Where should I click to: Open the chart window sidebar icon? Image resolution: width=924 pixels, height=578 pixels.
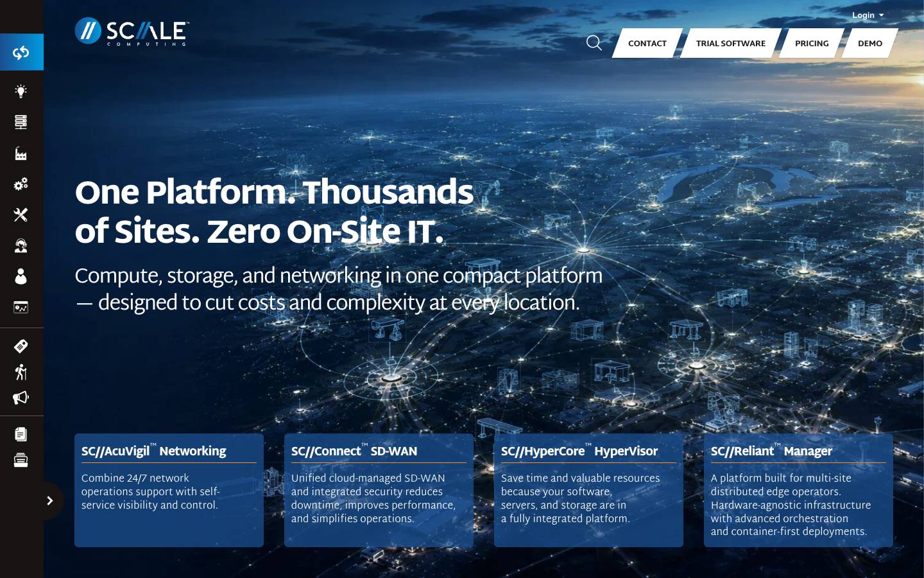pyautogui.click(x=21, y=308)
